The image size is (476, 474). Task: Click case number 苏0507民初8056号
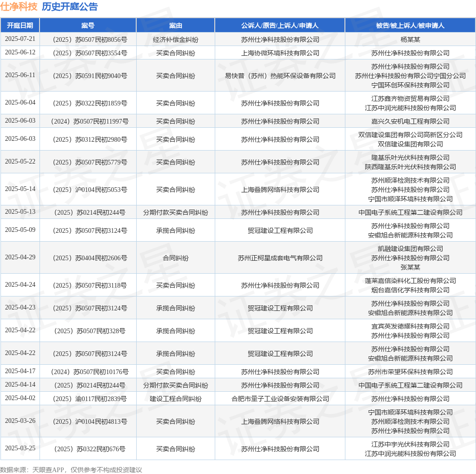click(x=90, y=39)
